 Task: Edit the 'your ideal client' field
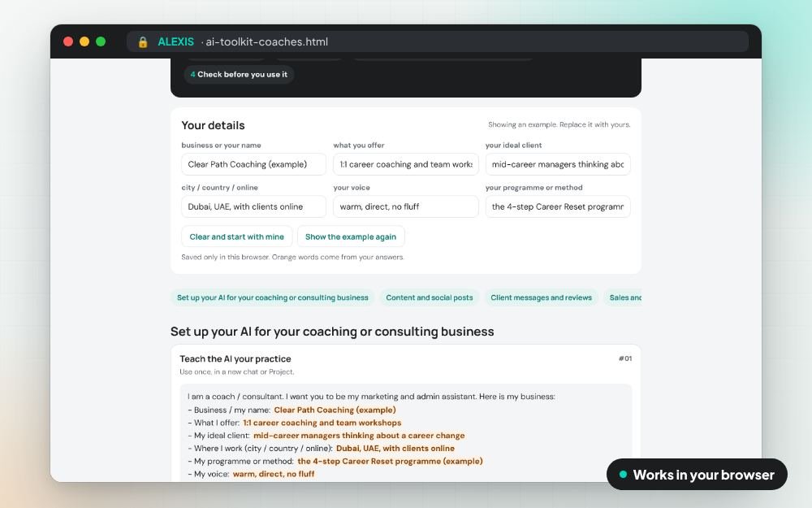point(558,164)
